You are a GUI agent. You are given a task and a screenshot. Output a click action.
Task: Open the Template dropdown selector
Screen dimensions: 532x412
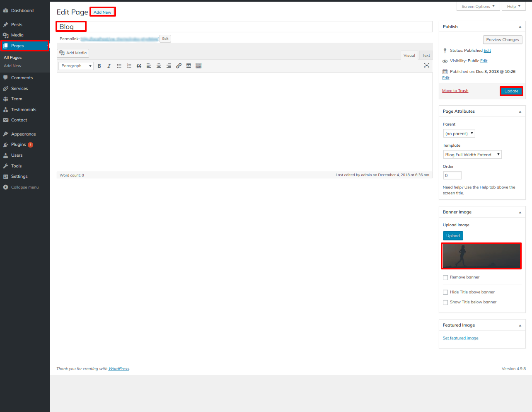click(472, 155)
